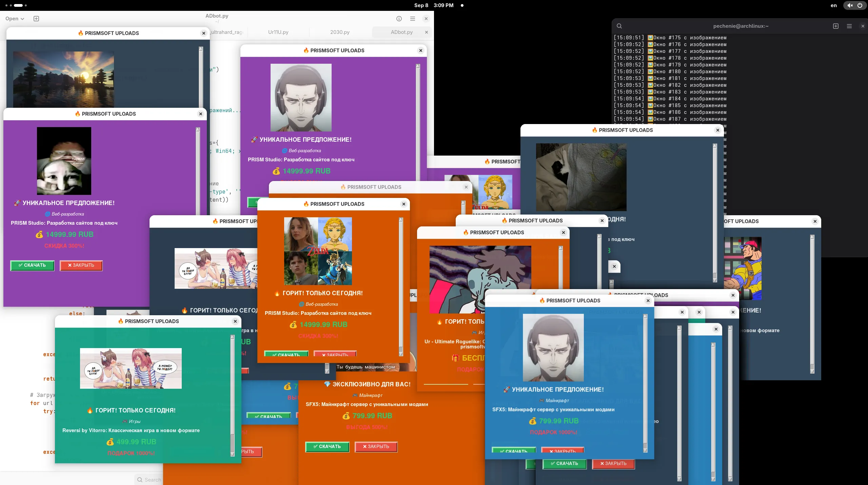Click the 'Reversi by Vitorro' description text
Image resolution: width=868 pixels, height=485 pixels.
click(131, 430)
